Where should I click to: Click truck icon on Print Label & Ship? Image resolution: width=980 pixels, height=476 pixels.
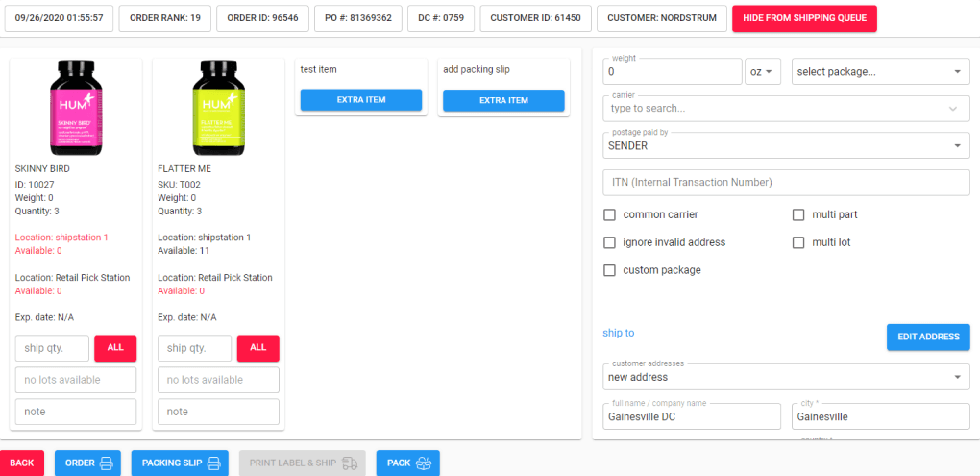[x=350, y=463]
